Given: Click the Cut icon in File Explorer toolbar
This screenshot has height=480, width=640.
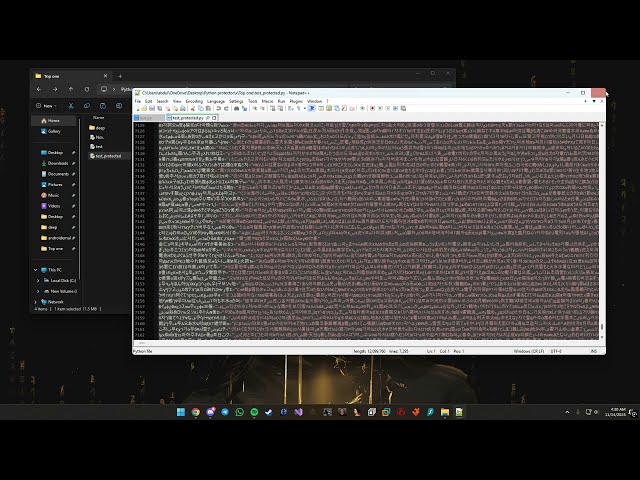Looking at the screenshot, I should (71, 106).
